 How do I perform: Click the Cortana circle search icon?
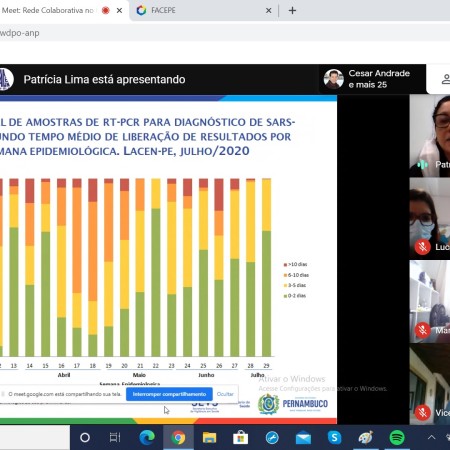click(85, 437)
